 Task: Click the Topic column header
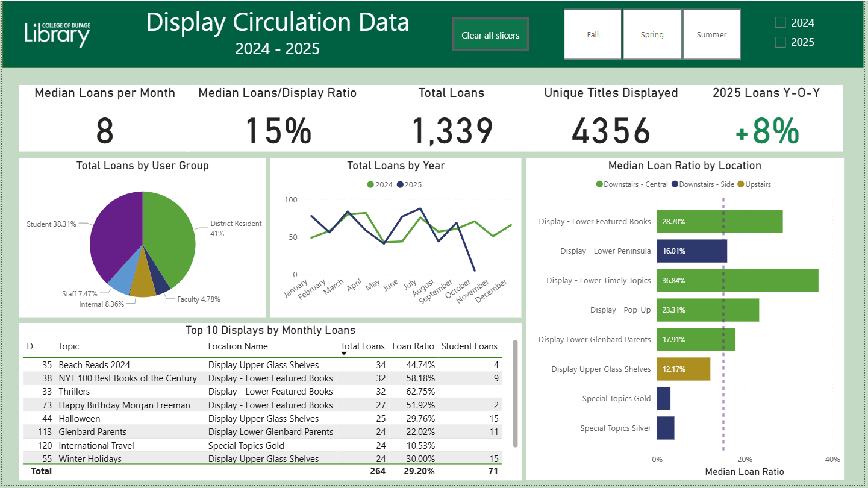[x=69, y=346]
